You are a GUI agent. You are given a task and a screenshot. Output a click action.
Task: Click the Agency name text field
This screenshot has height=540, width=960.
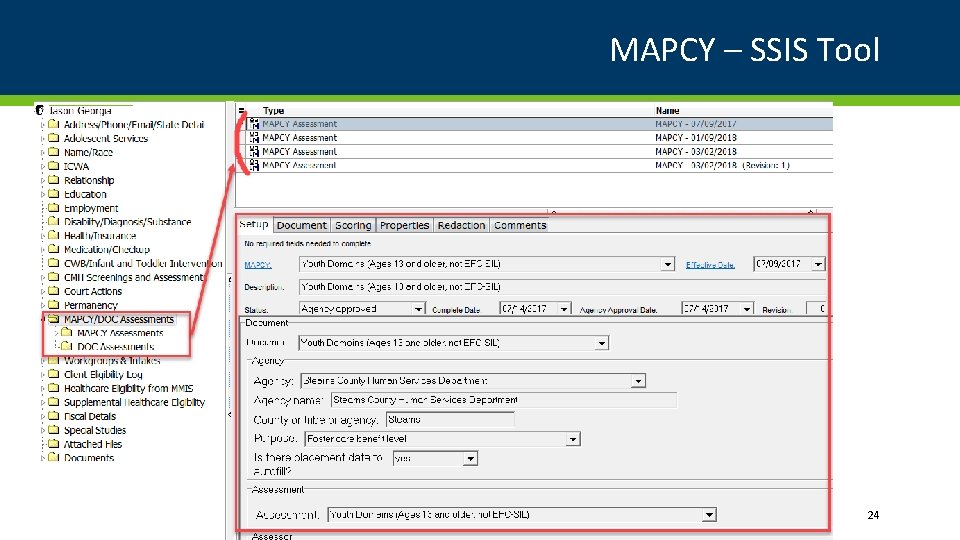(x=503, y=400)
